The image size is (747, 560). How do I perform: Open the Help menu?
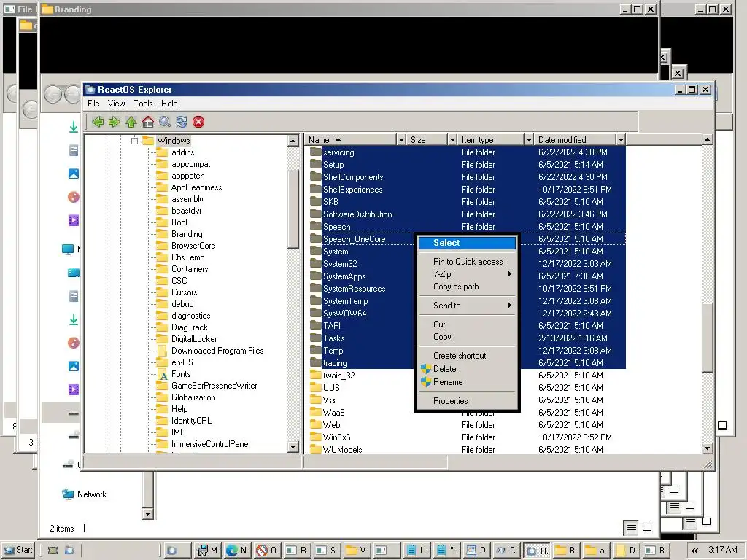point(169,104)
